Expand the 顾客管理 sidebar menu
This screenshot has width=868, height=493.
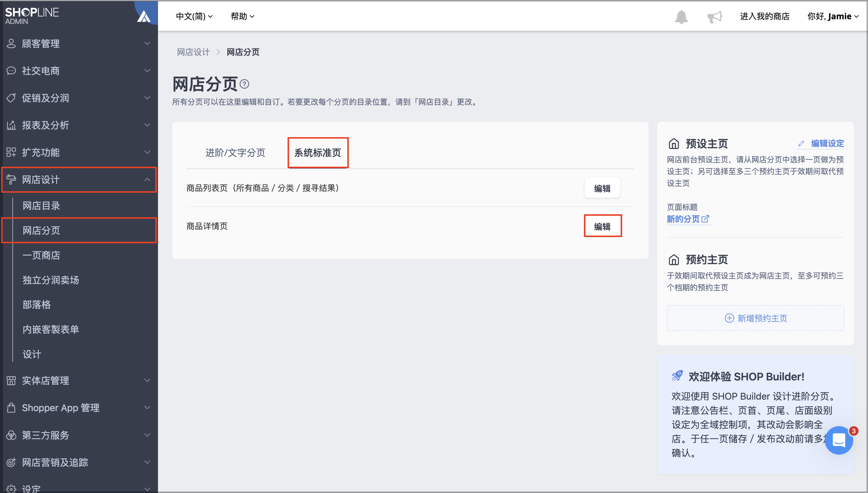(79, 44)
